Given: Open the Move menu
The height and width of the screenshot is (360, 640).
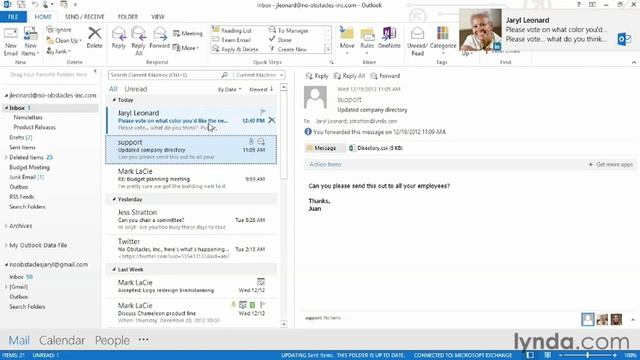Looking at the screenshot, I should [x=347, y=41].
